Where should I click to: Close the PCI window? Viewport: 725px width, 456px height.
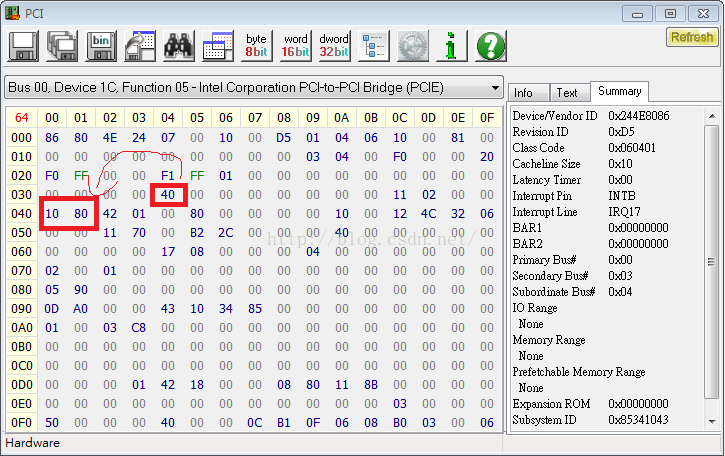(x=703, y=14)
